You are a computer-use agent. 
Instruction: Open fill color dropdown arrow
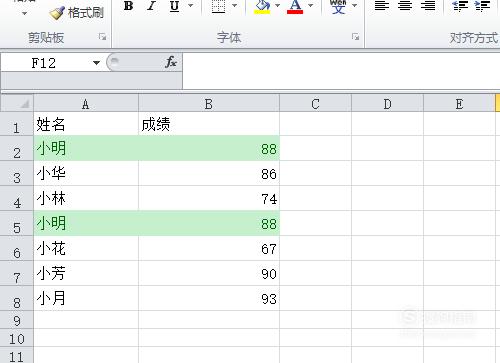(277, 6)
